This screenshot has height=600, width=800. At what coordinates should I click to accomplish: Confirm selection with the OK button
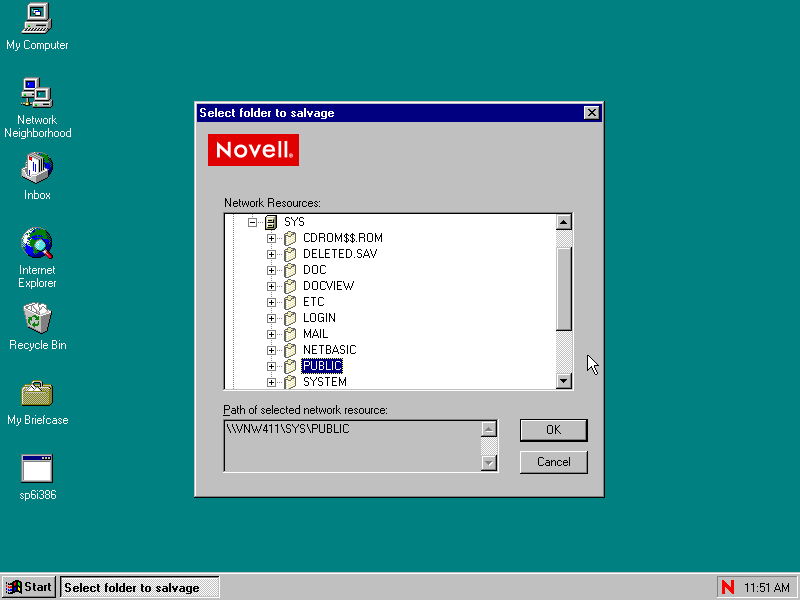[x=554, y=430]
